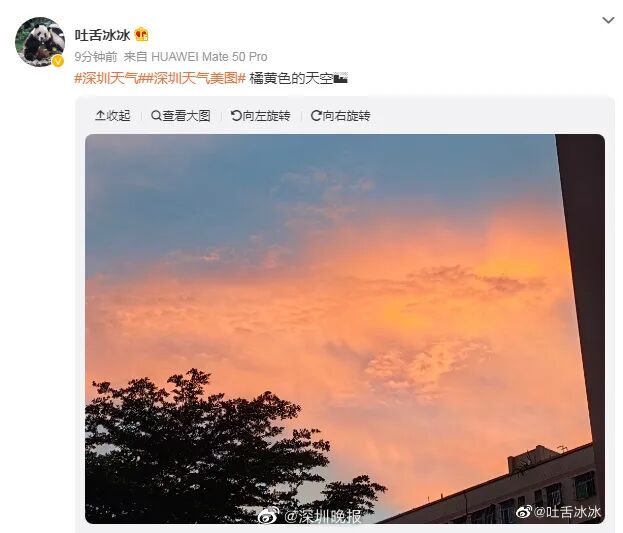Rotate the image right with 向右旋转
The image size is (623, 533).
coord(341,116)
